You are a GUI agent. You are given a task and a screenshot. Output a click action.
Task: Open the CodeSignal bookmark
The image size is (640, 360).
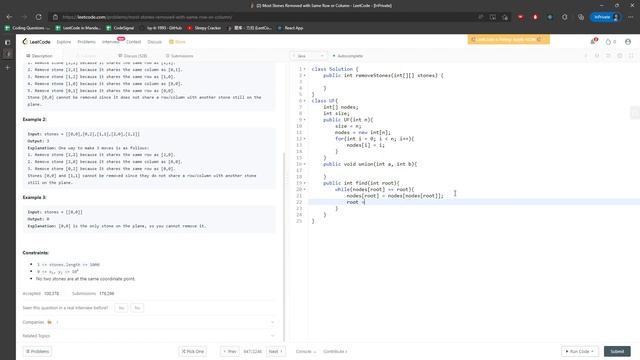click(120, 28)
